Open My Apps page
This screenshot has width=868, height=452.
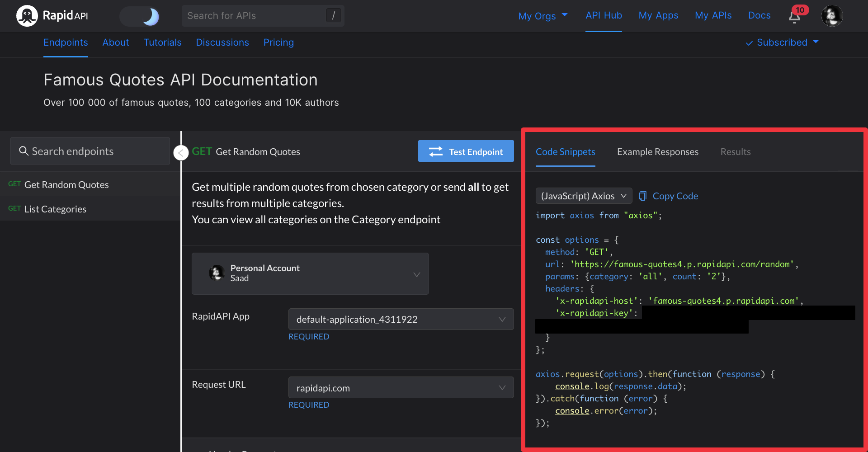[x=658, y=15]
